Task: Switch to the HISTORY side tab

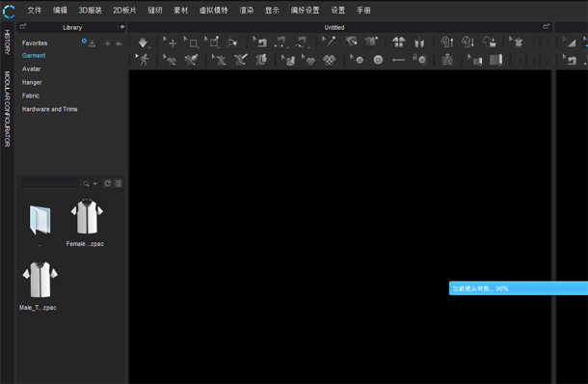Action: point(7,42)
